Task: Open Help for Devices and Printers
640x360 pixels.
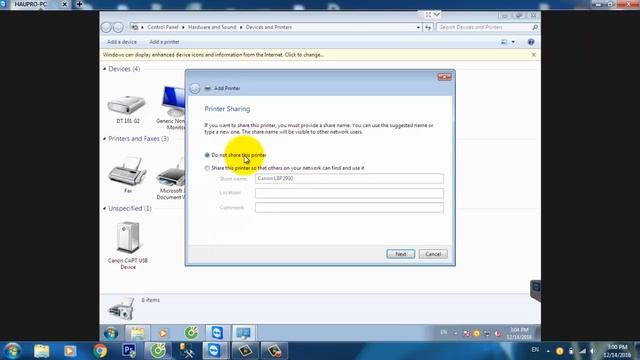Action: click(531, 42)
